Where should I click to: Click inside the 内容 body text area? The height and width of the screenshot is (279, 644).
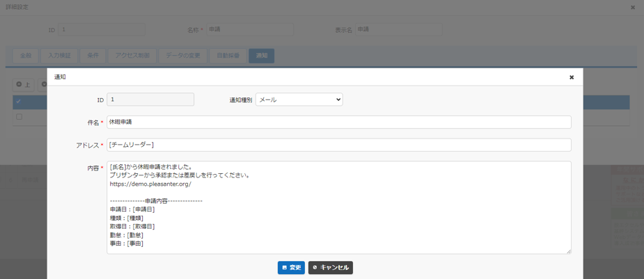click(x=338, y=207)
